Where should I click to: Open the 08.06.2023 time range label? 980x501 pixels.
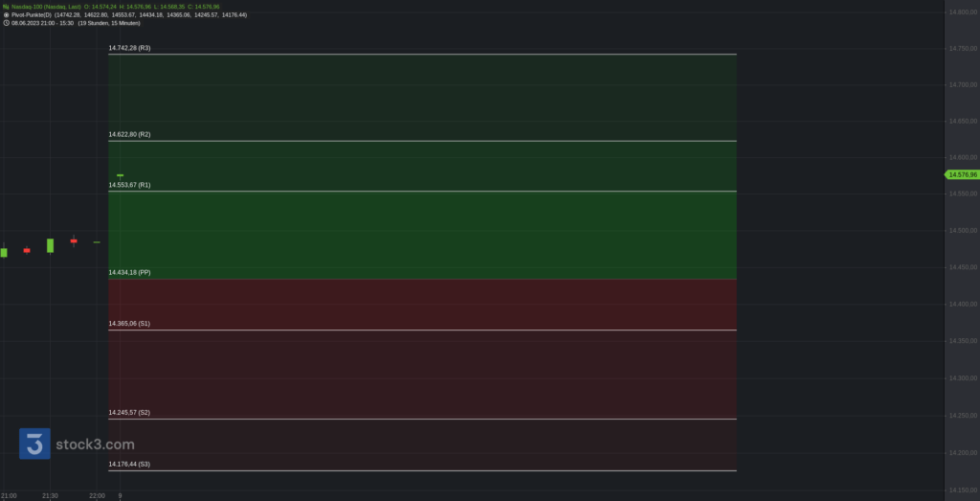click(x=42, y=23)
